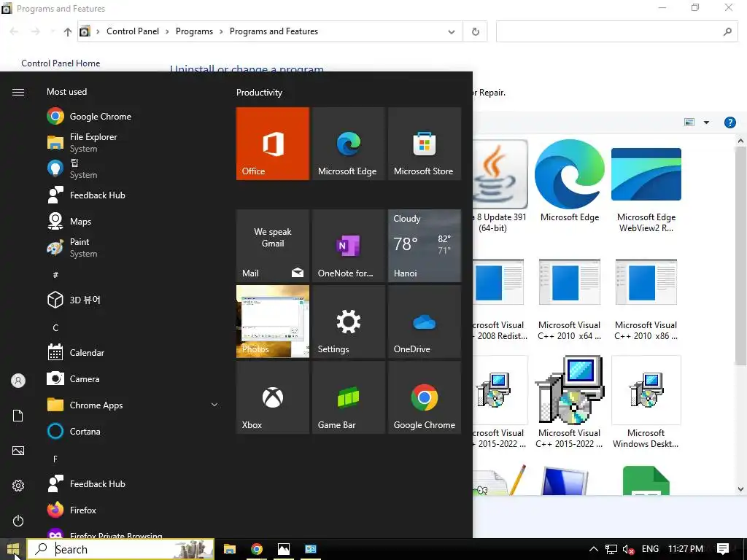Go to Control Panel in breadcrumb

point(133,31)
